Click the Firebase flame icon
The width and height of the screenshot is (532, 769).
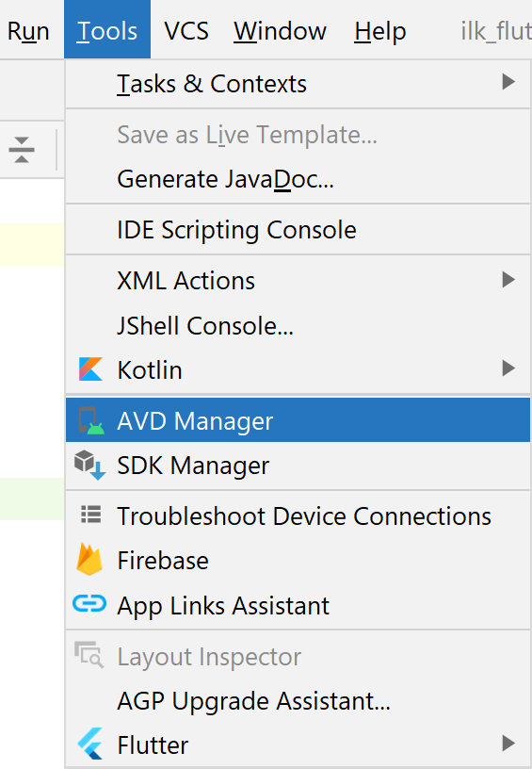coord(89,559)
